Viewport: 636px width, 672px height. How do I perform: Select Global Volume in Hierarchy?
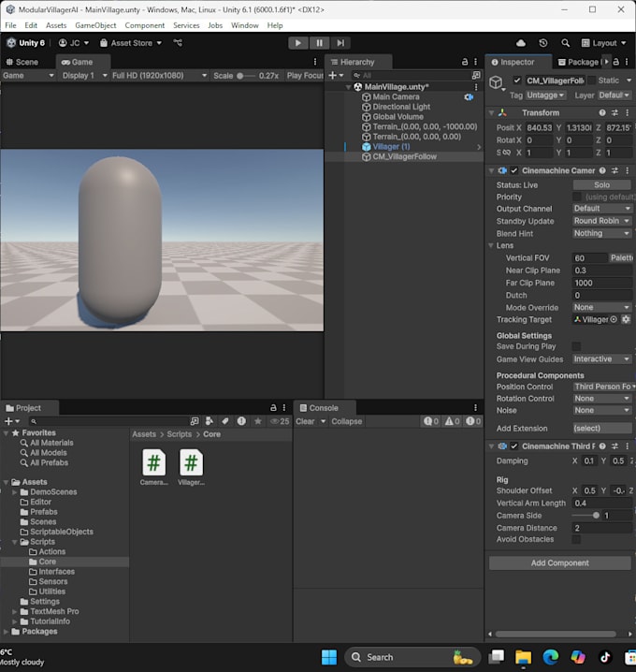[397, 117]
